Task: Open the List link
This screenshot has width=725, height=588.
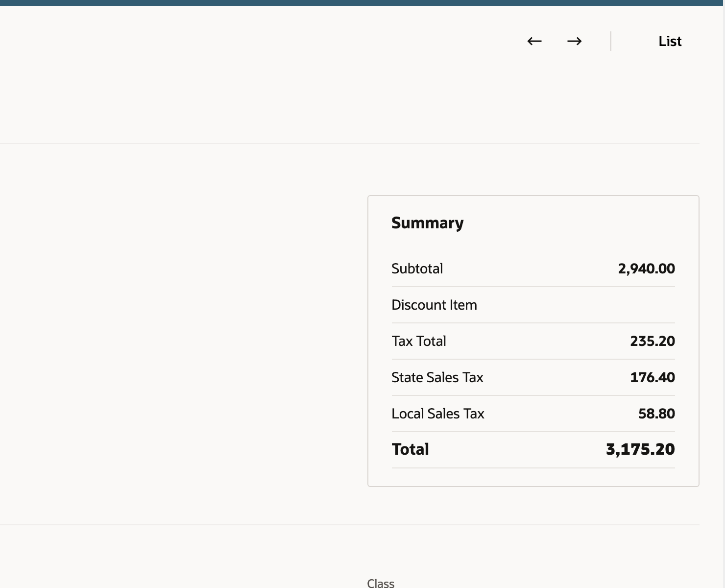Action: pyautogui.click(x=670, y=41)
